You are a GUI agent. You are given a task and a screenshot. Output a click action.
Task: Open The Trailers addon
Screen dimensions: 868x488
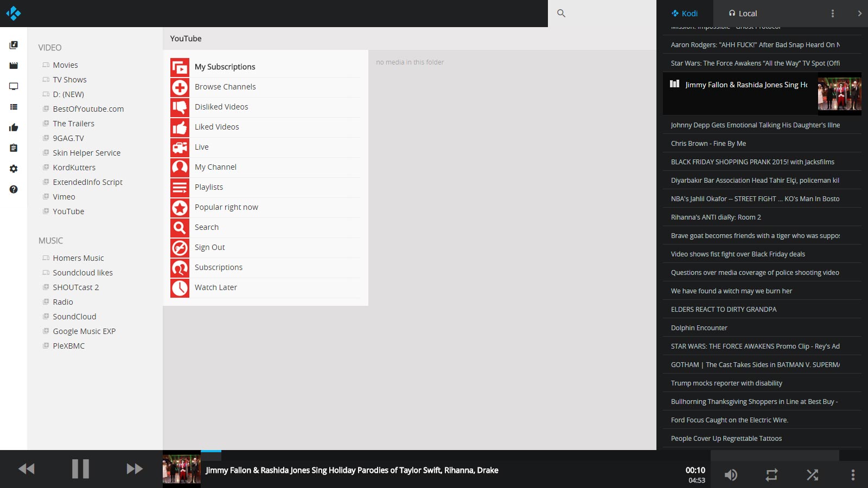73,124
